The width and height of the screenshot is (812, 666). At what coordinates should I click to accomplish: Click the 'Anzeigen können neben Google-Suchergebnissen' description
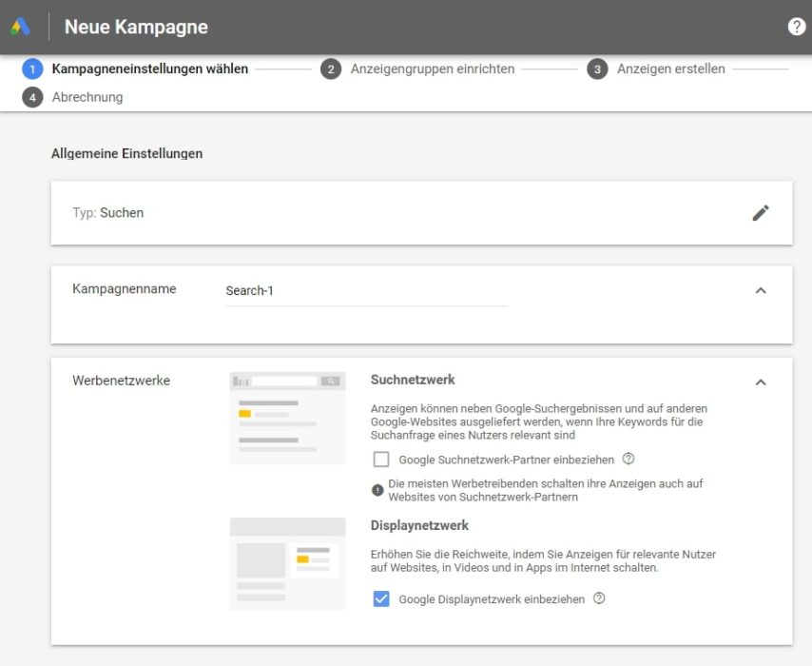tap(539, 421)
